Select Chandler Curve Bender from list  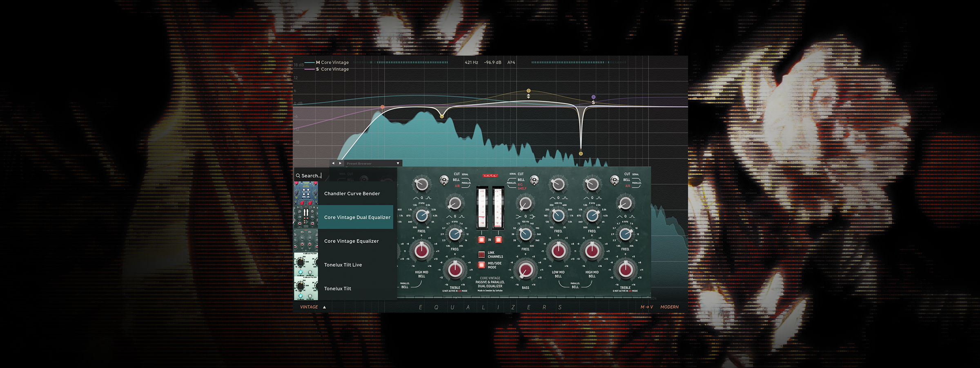(352, 194)
